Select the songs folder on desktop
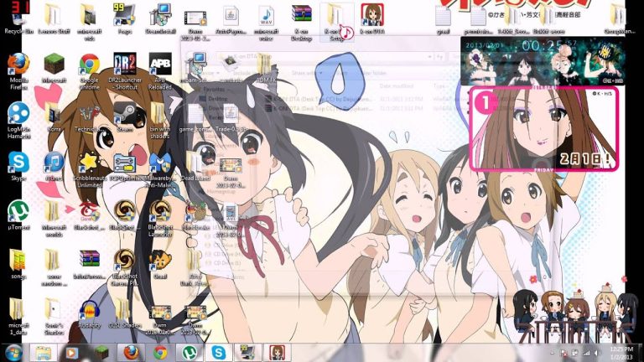The height and width of the screenshot is (362, 644). tap(18, 264)
